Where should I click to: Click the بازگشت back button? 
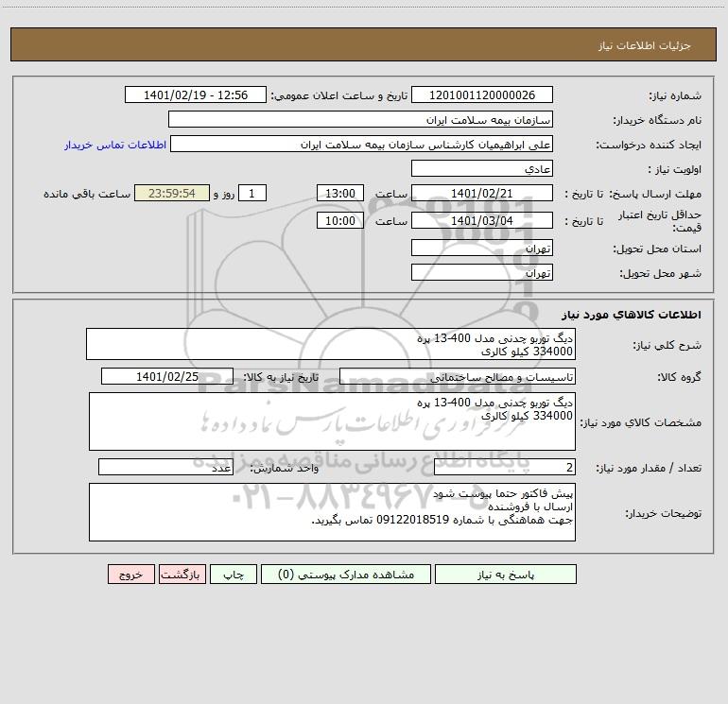[x=182, y=575]
